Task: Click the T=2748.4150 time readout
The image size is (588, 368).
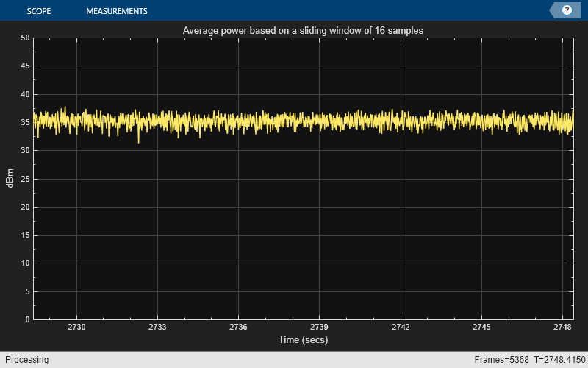Action: pos(557,360)
